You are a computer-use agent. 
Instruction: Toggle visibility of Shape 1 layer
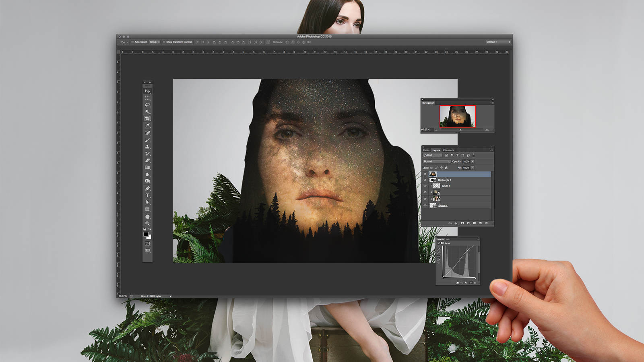click(425, 206)
